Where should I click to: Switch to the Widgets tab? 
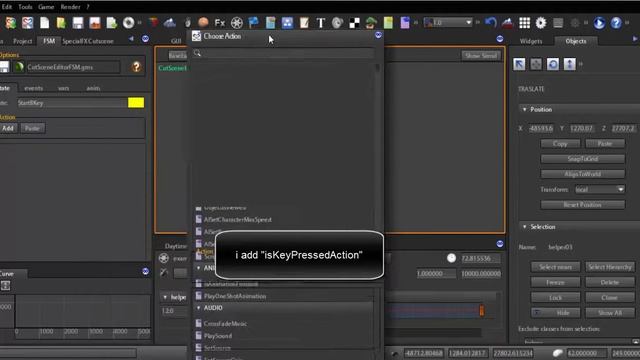[x=531, y=41]
